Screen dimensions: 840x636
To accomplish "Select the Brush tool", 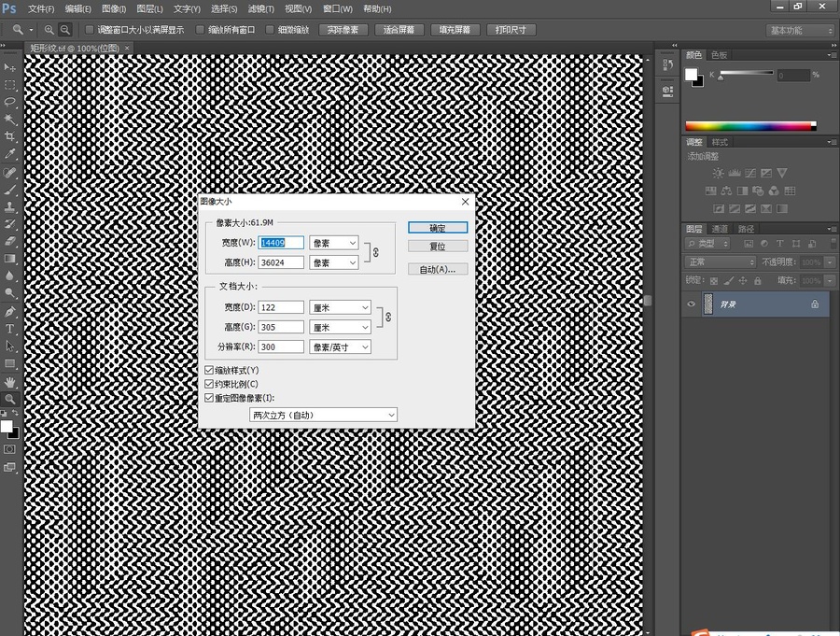I will tap(9, 190).
